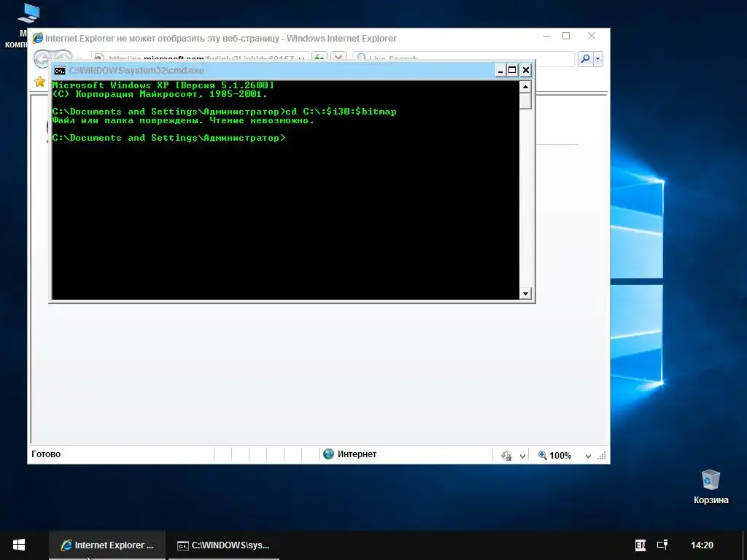
Task: Click the IE address bar URL field
Action: [x=200, y=58]
